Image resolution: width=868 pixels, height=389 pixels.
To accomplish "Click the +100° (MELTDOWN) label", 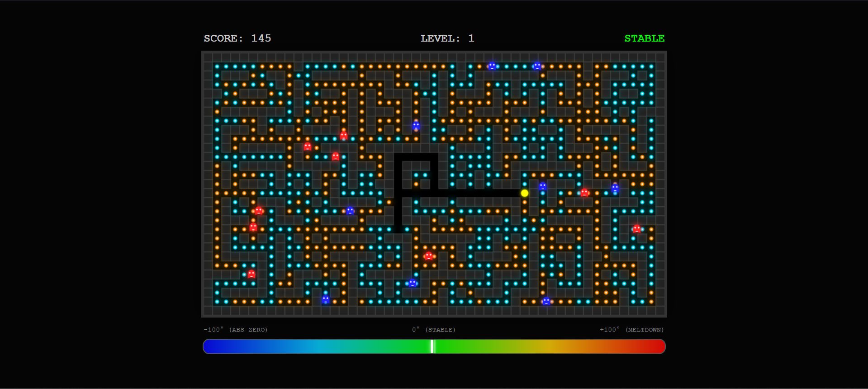I will coord(631,330).
